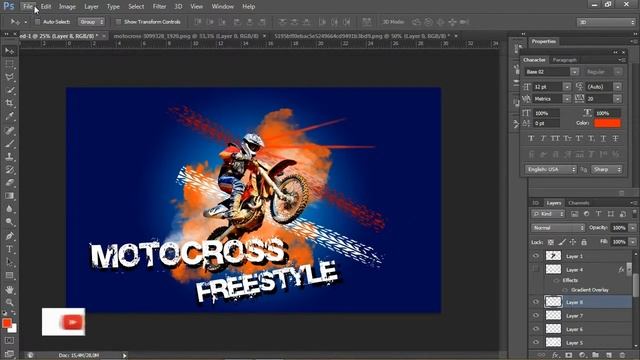Open the Auto-Select Group dropdown
The width and height of the screenshot is (640, 360).
click(x=91, y=22)
